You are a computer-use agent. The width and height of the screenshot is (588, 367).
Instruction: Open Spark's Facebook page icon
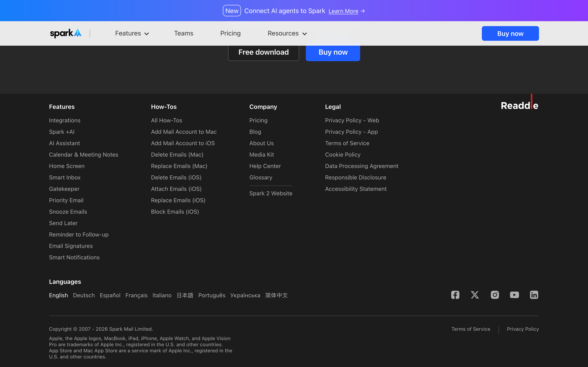pyautogui.click(x=455, y=295)
